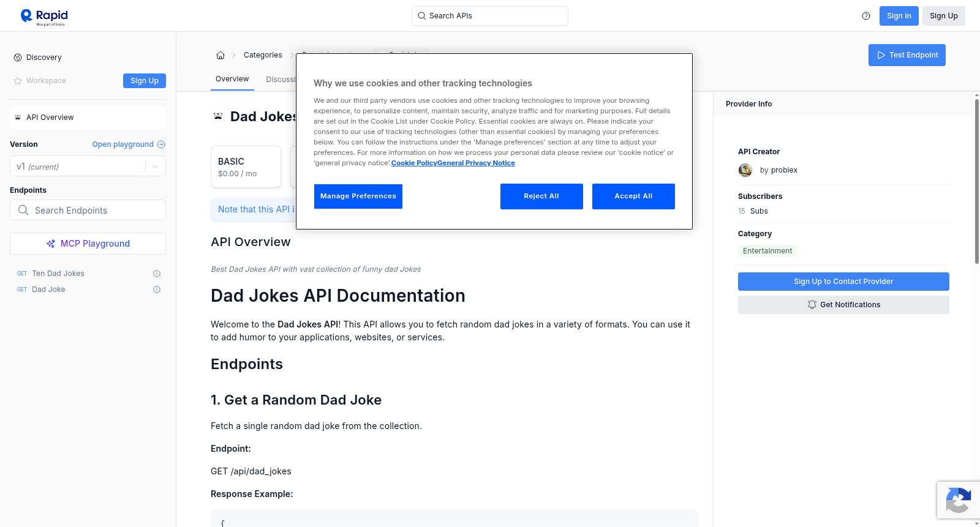Select the BASIC pricing plan card
The width and height of the screenshot is (980, 527).
246,166
